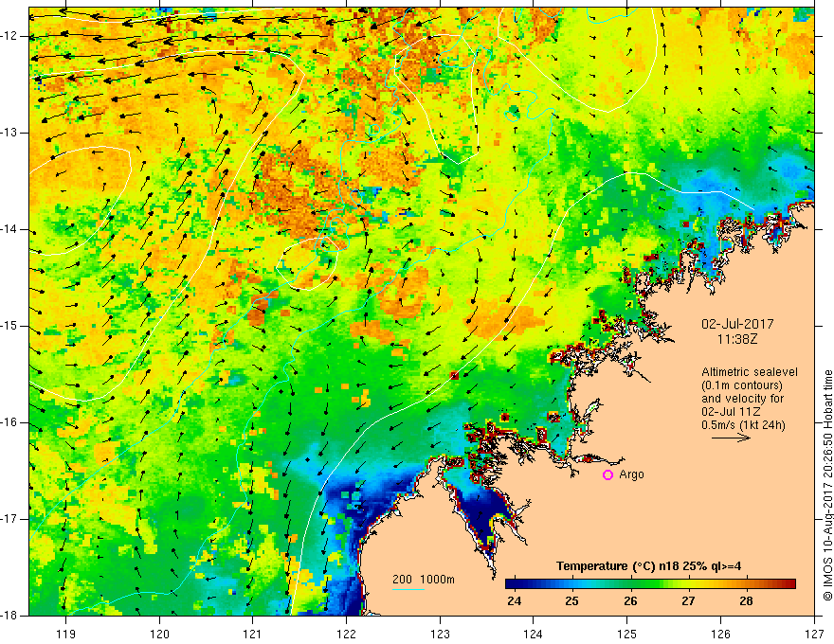Click latitude axis label -14
834x644 pixels.
[x=9, y=229]
